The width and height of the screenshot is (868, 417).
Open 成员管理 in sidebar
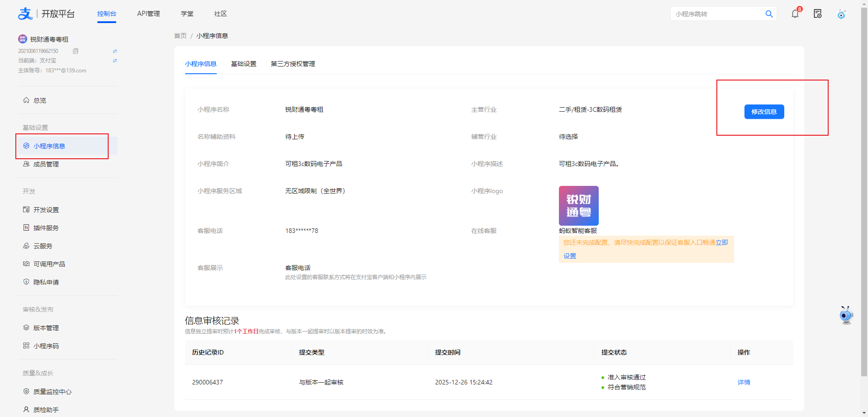click(46, 164)
